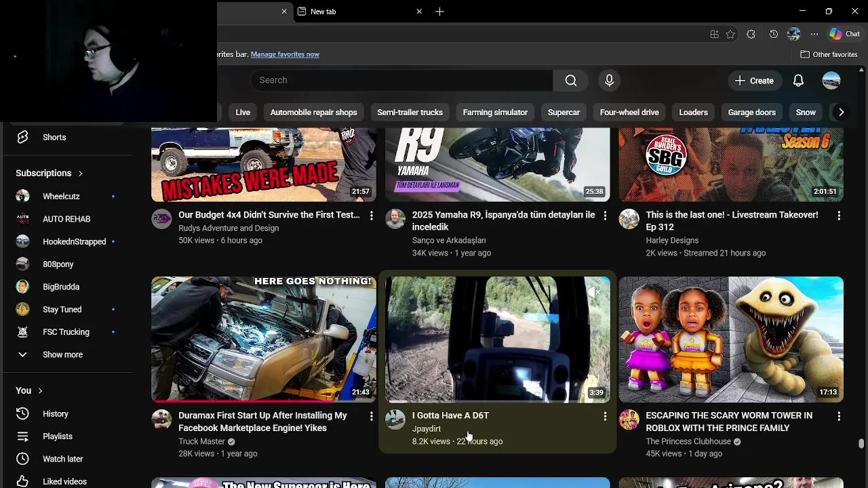Select Automobile repair shops chip
The width and height of the screenshot is (868, 488).
pos(313,113)
